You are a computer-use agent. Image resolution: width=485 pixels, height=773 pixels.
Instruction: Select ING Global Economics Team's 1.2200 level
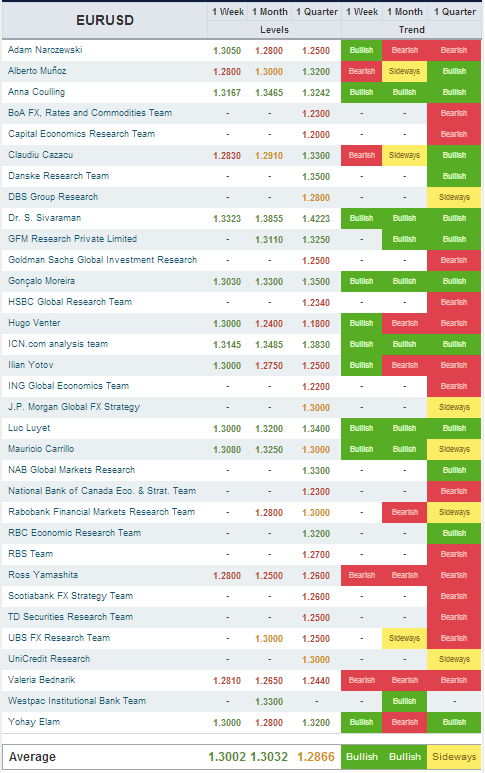coord(316,386)
